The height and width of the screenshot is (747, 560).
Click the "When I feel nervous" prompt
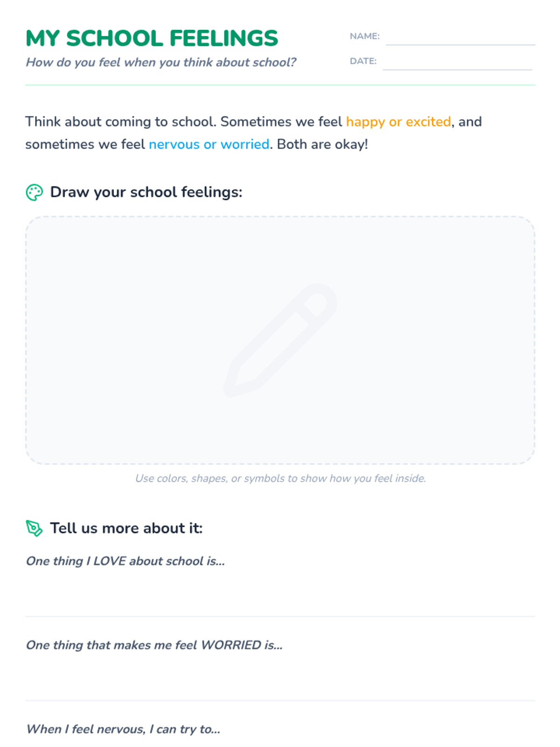(123, 729)
